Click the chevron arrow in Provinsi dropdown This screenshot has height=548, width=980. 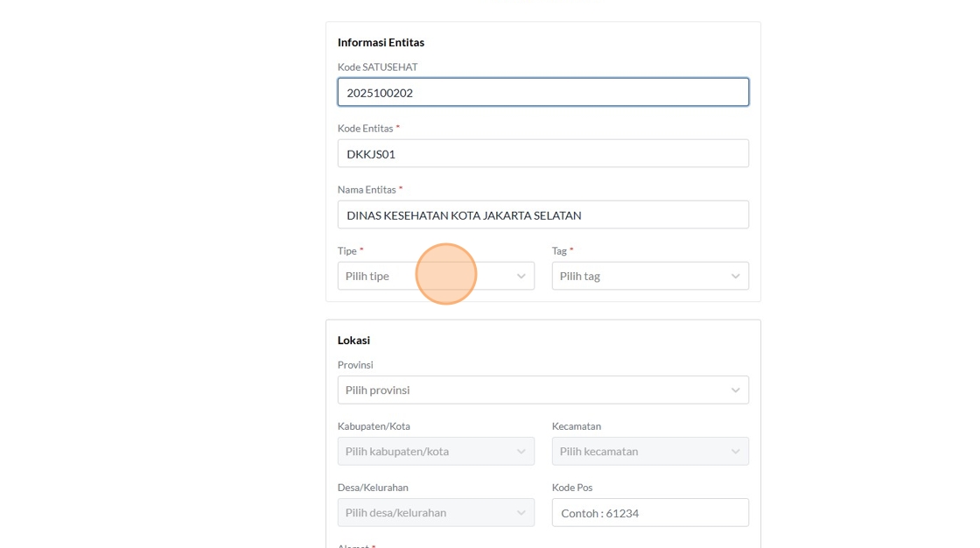click(735, 390)
